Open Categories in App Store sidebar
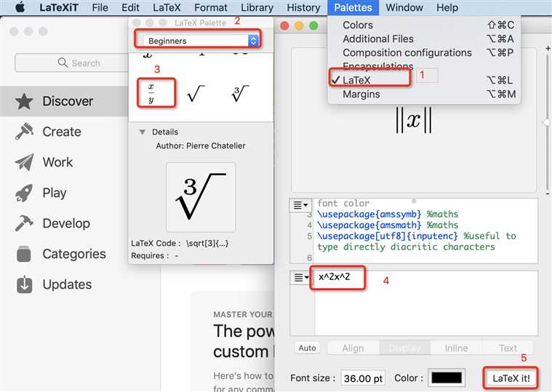552x392 pixels. click(x=64, y=254)
